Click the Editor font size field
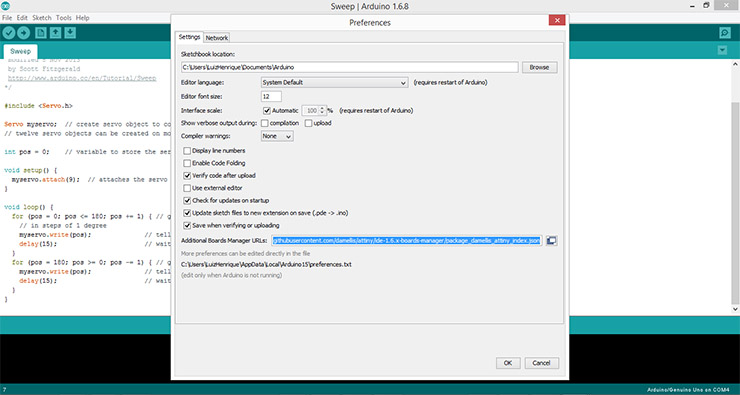This screenshot has width=740, height=395. click(x=271, y=97)
